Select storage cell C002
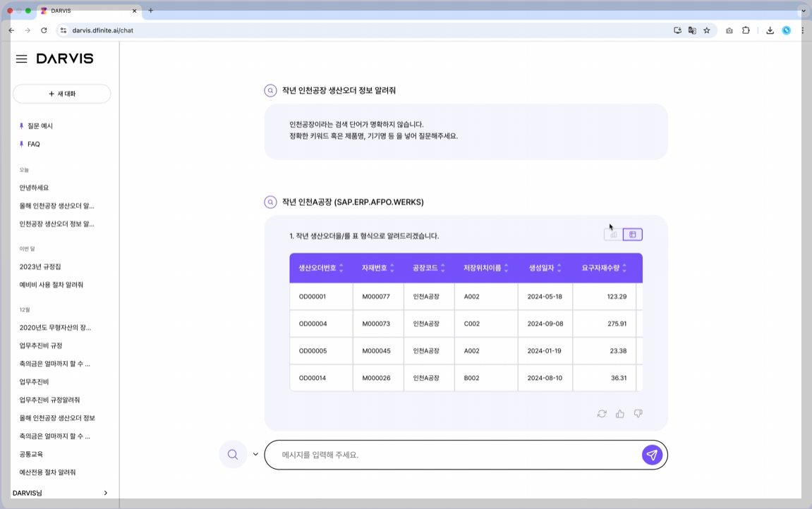The image size is (812, 509). click(486, 324)
